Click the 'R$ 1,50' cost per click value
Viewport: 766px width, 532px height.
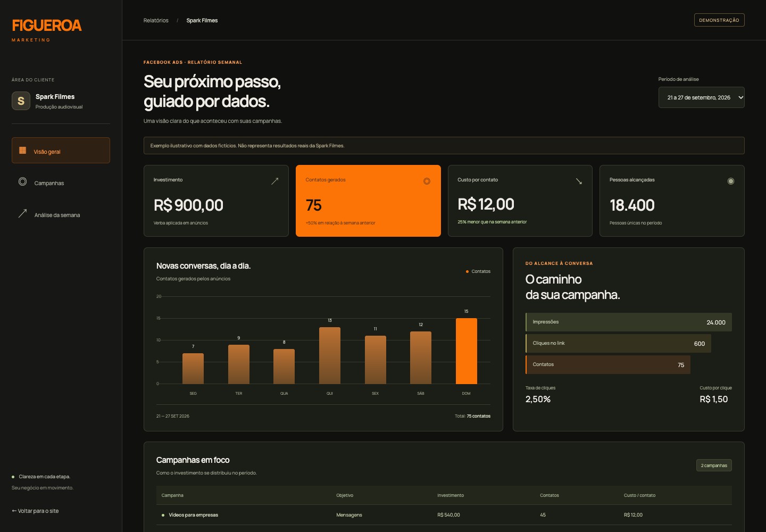714,400
